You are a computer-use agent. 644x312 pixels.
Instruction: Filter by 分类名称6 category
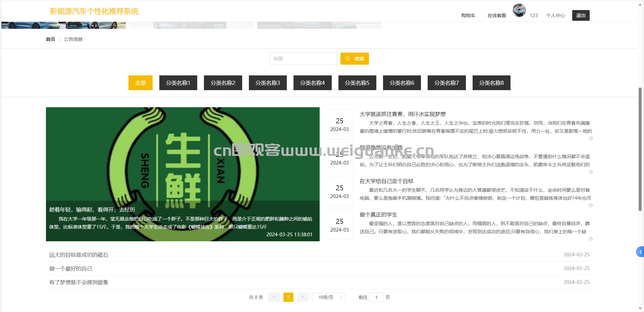(x=402, y=83)
